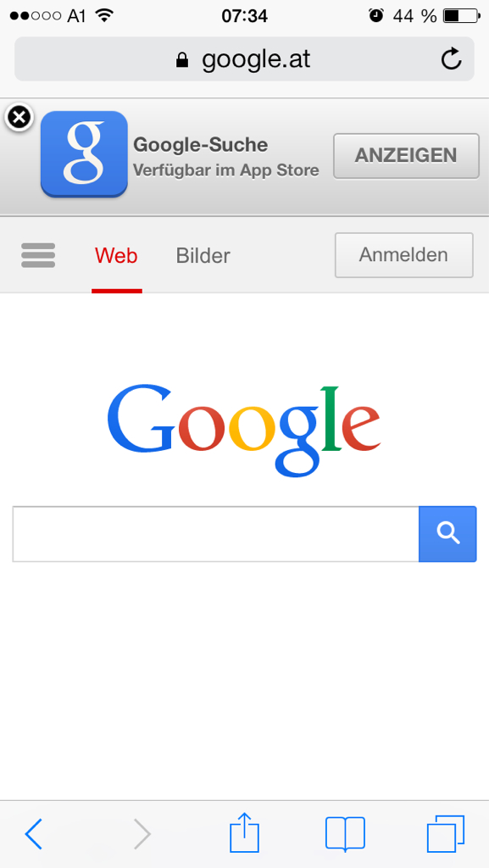Image resolution: width=489 pixels, height=868 pixels.
Task: Open the bookmarks book icon
Action: tap(345, 833)
